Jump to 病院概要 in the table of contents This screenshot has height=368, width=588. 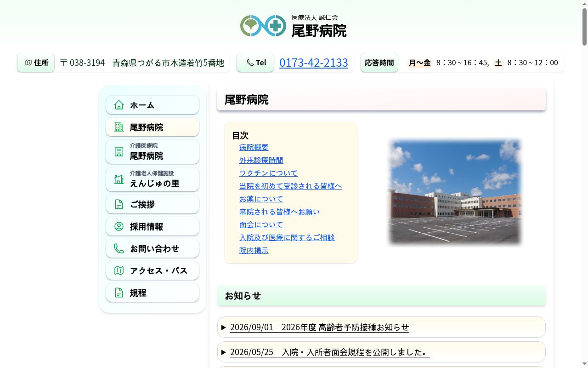(x=254, y=148)
